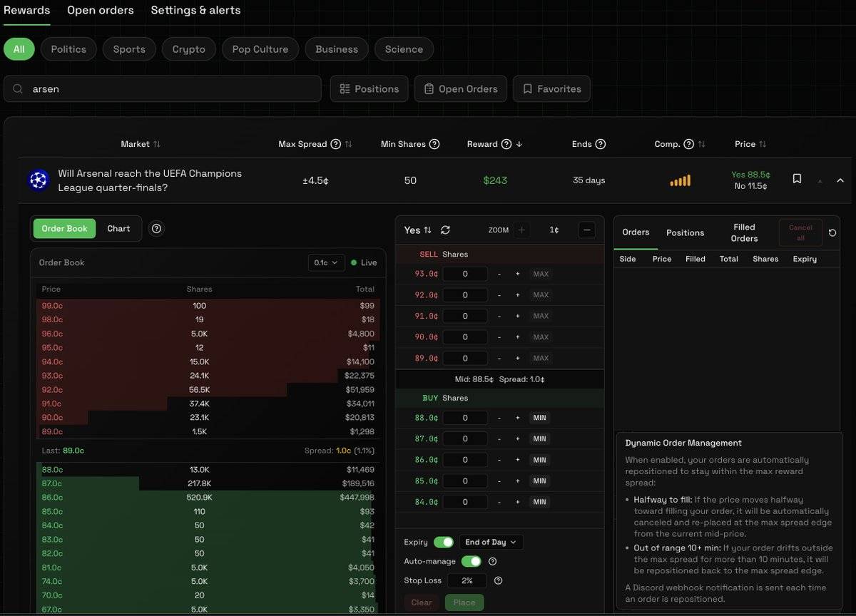Select the All category filter
Screen dimensions: 856x616
point(19,49)
